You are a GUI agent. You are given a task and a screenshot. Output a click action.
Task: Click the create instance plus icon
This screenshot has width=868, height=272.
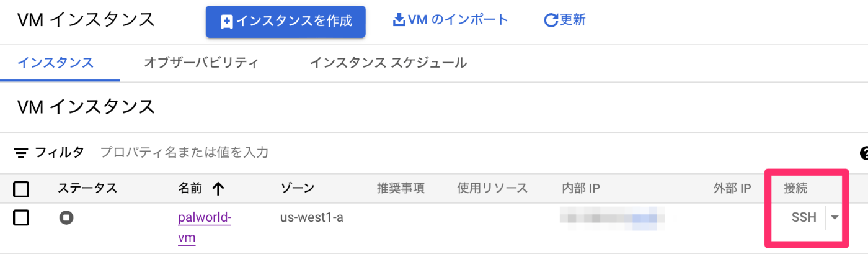(x=226, y=21)
